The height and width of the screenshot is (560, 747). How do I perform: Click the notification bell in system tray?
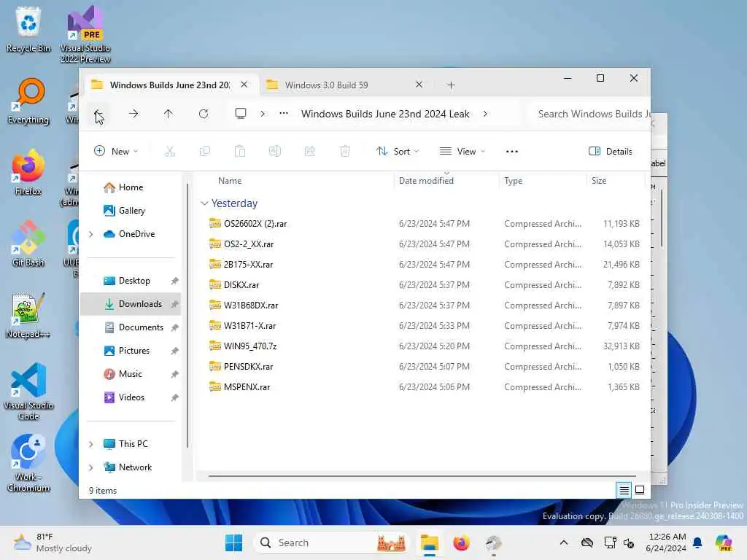pos(697,542)
